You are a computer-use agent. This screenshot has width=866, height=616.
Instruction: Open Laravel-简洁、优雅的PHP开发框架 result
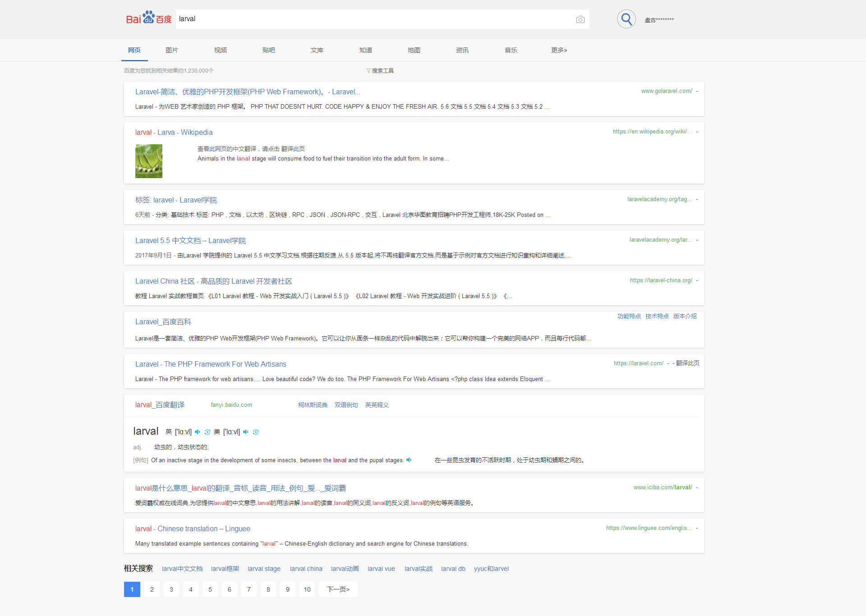pos(248,92)
